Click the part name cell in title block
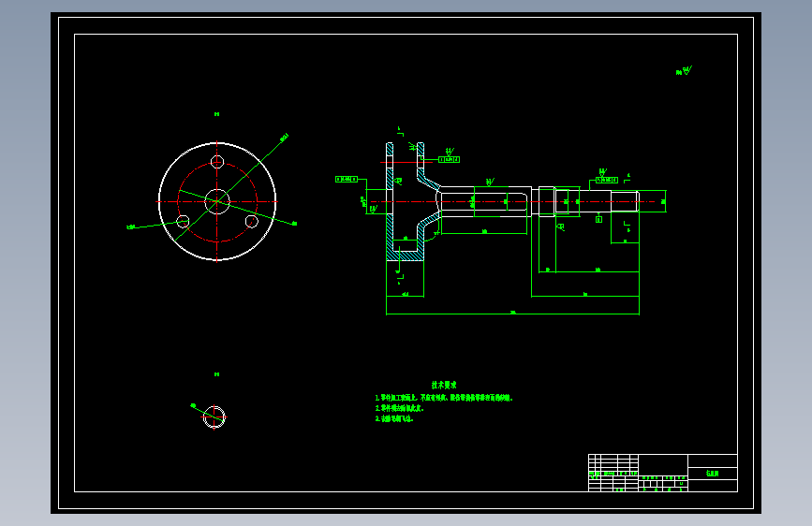Image resolution: width=812 pixels, height=526 pixels. click(x=713, y=474)
